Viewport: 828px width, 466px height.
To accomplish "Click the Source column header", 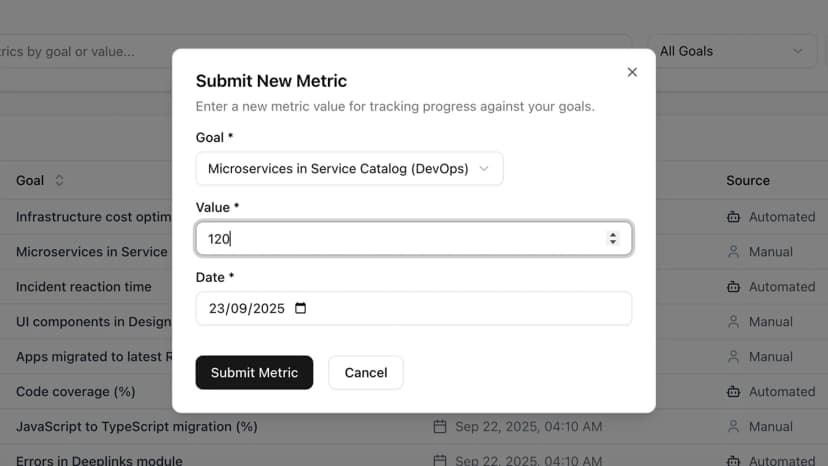I will [x=747, y=181].
